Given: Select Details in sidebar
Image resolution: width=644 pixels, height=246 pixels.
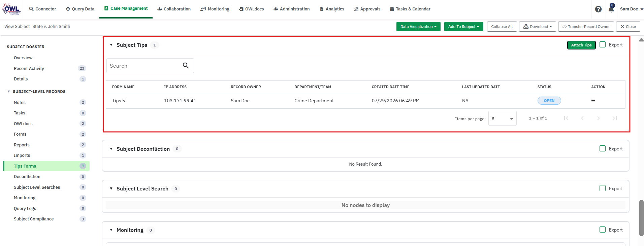Looking at the screenshot, I should (x=21, y=79).
